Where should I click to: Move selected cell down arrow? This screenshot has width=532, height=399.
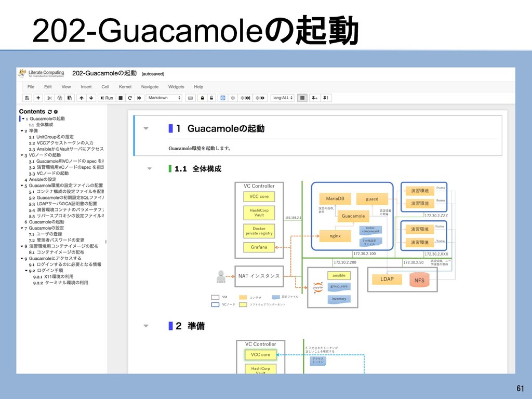point(91,98)
